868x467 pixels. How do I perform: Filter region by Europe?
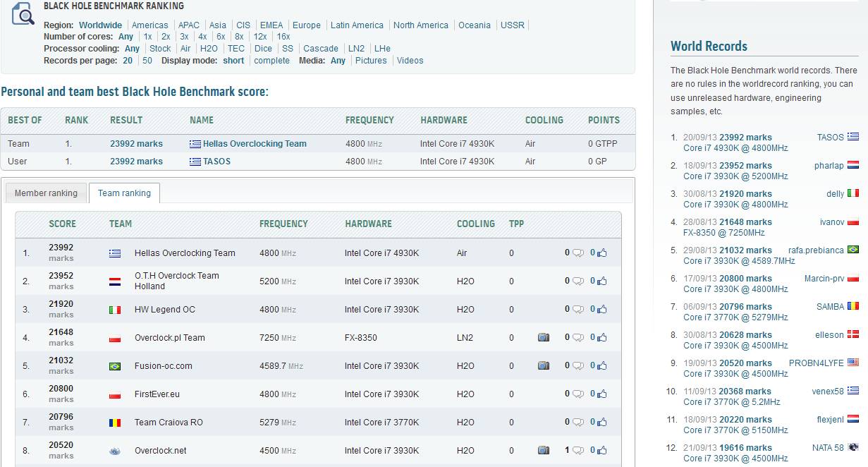(307, 25)
